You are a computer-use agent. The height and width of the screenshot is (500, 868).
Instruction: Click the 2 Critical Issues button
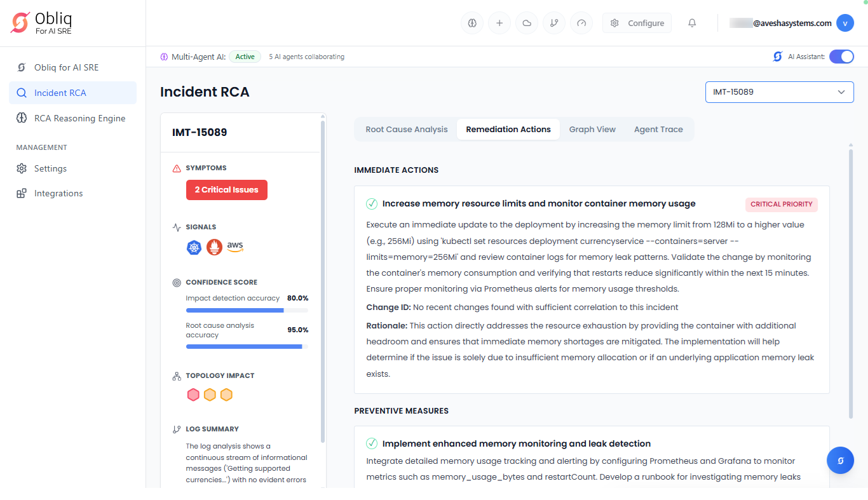(226, 190)
